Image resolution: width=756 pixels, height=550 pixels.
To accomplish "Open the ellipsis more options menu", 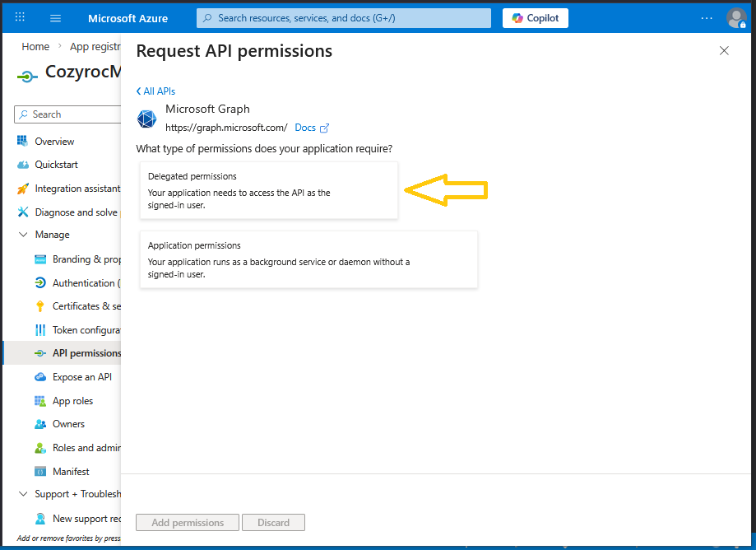I will 707,18.
